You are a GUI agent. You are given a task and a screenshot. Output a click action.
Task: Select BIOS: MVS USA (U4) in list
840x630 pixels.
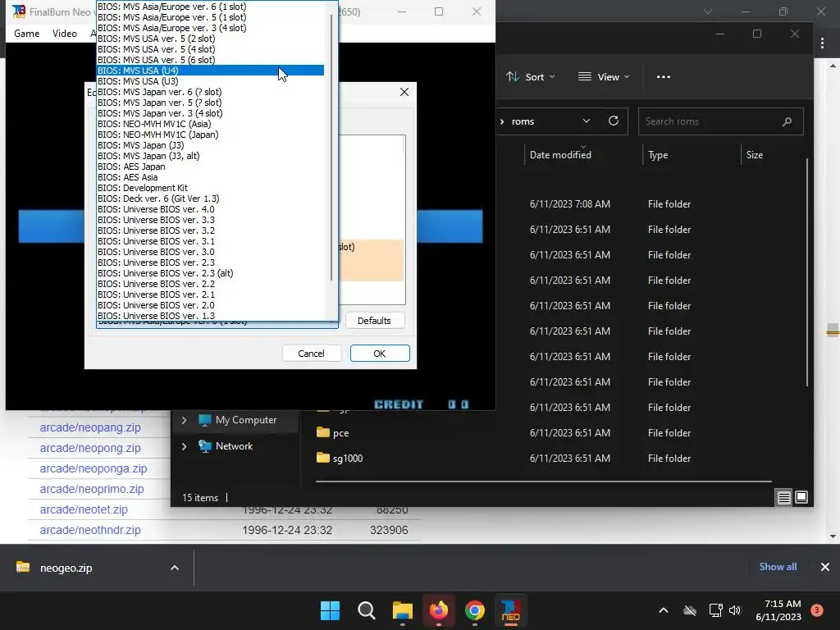pyautogui.click(x=210, y=71)
